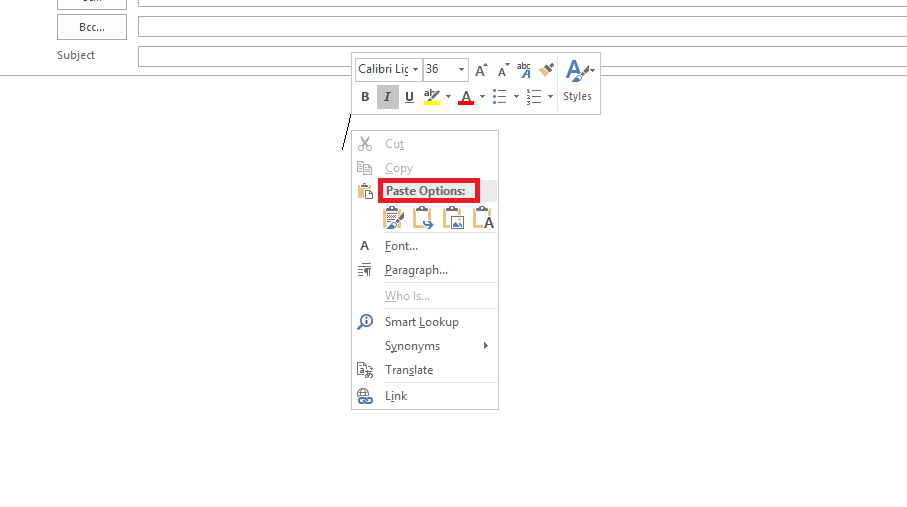This screenshot has height=507, width=907.
Task: Apply red font color
Action: [466, 97]
